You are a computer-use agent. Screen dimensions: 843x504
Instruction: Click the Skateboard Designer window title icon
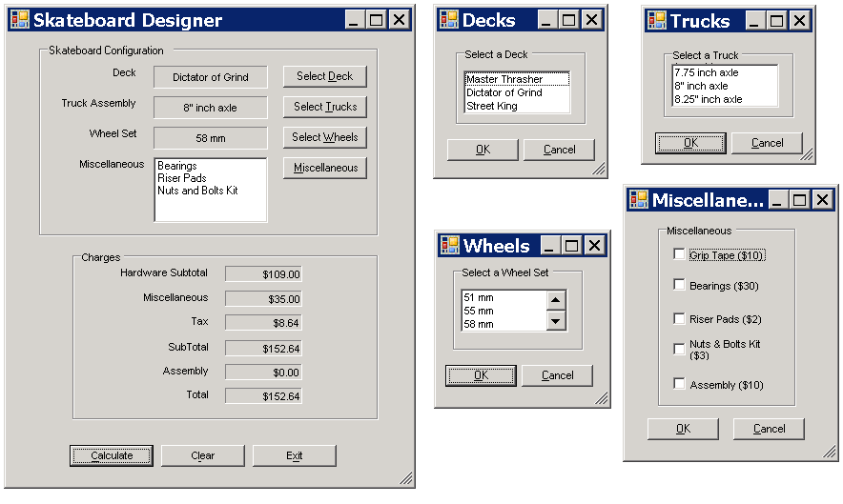point(20,20)
